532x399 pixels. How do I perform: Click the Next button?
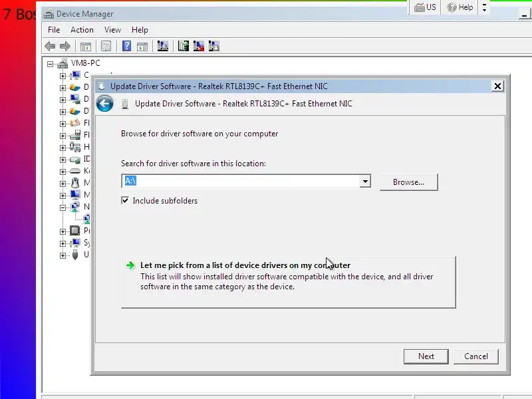[x=426, y=356]
